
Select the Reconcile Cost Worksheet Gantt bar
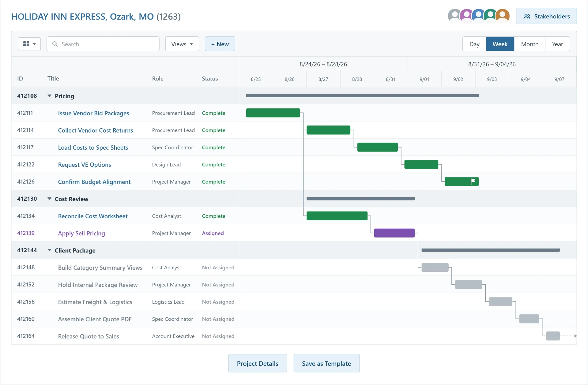(x=337, y=216)
